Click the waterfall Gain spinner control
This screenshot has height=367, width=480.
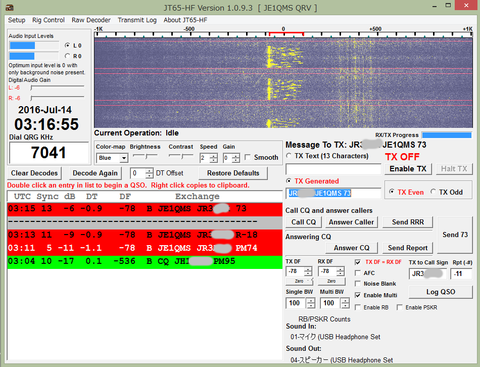(231, 158)
